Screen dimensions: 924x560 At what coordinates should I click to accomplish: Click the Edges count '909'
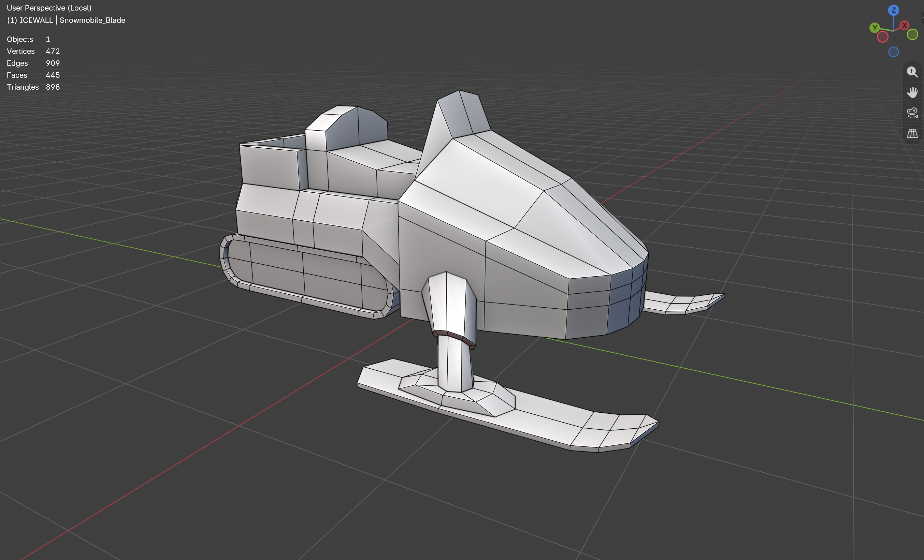coord(53,63)
